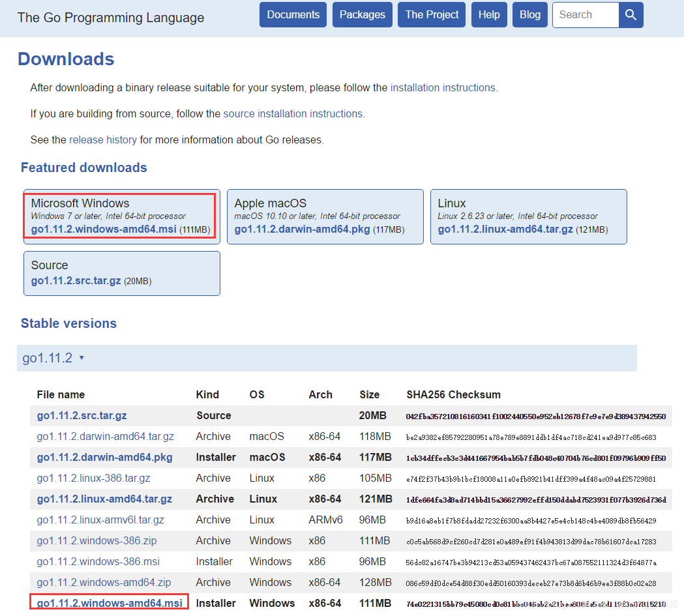Click go1.11.2.linux-amd64.tar.gz table link
This screenshot has width=684, height=616.
(x=104, y=499)
